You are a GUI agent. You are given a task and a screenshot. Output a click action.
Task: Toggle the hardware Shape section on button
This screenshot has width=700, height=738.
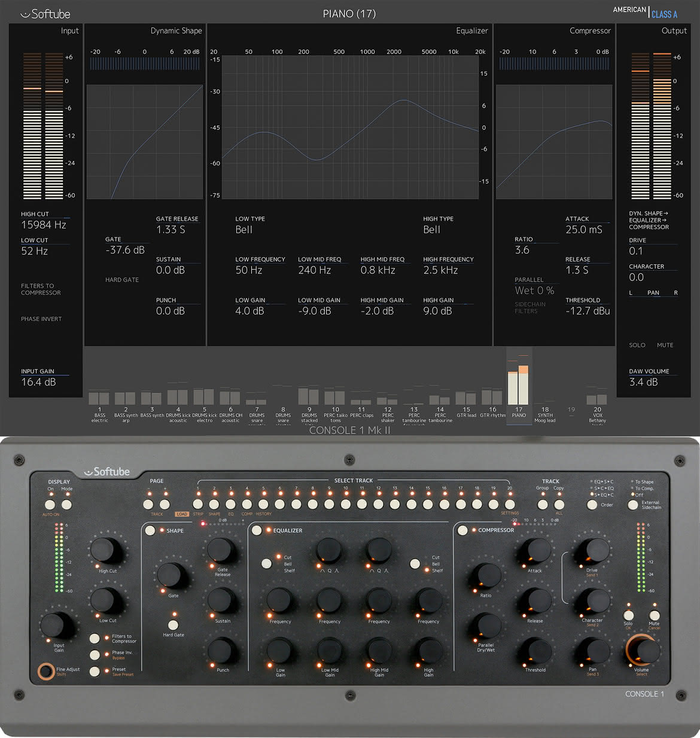150,530
